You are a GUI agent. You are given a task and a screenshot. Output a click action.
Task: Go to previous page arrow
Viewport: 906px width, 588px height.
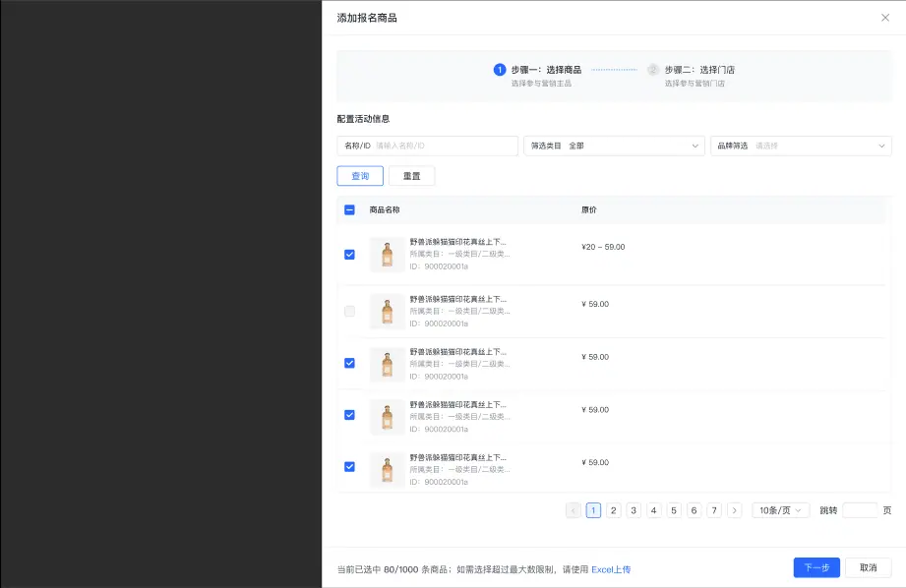pyautogui.click(x=574, y=510)
